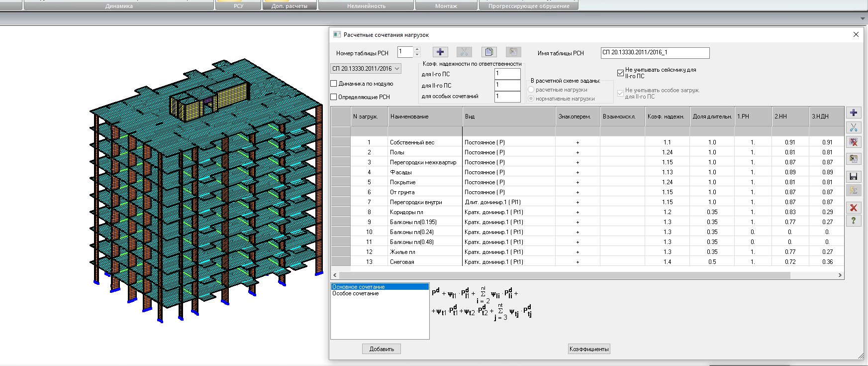868x366 pixels.
Task: Click the scissors icon beside table number field
Action: [464, 52]
